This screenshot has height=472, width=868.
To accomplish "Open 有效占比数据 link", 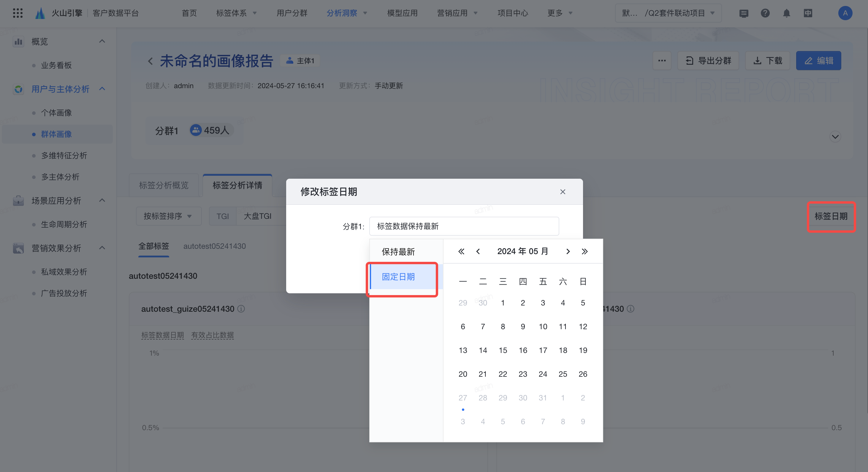I will click(x=212, y=335).
